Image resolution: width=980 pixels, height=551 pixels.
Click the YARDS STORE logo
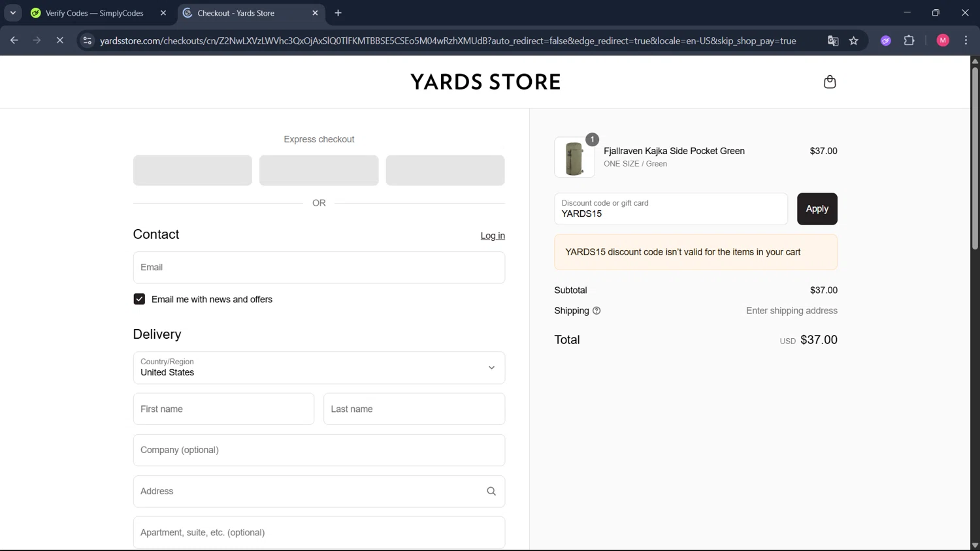point(485,82)
